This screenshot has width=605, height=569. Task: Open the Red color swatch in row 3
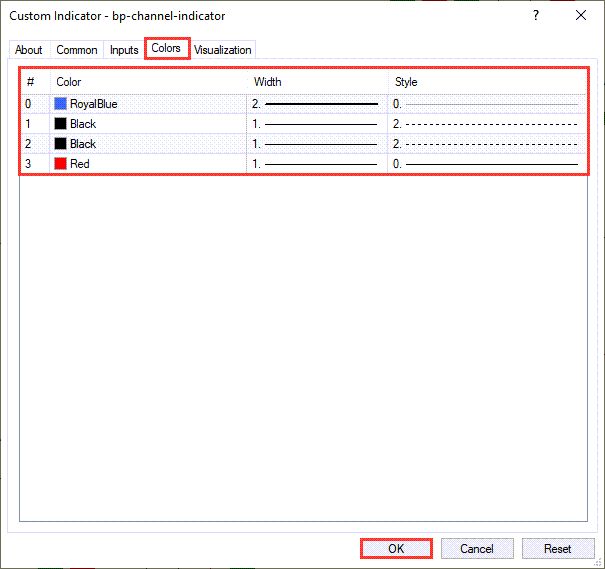[x=60, y=164]
